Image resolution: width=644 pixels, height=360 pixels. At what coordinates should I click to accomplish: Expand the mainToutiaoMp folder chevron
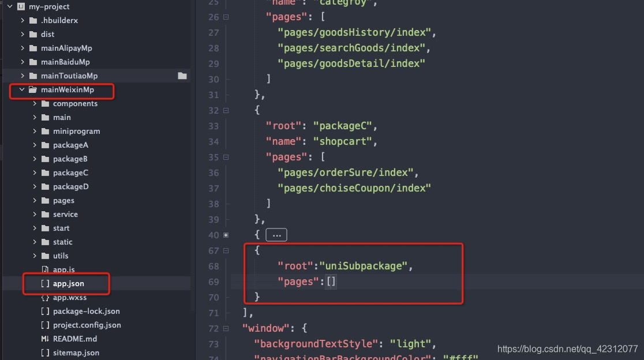pyautogui.click(x=23, y=76)
